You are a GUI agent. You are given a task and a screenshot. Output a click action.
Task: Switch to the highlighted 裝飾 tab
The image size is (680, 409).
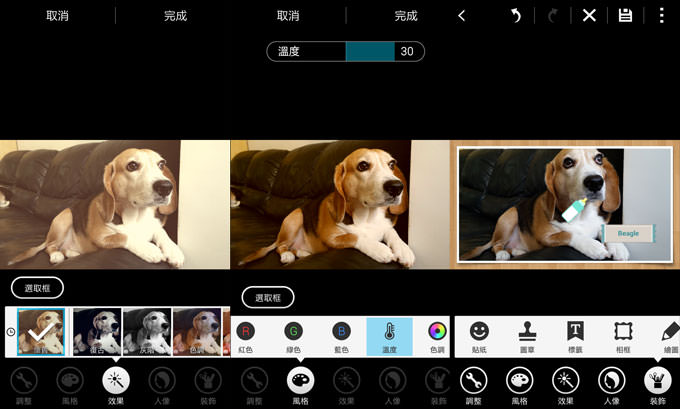[657, 384]
